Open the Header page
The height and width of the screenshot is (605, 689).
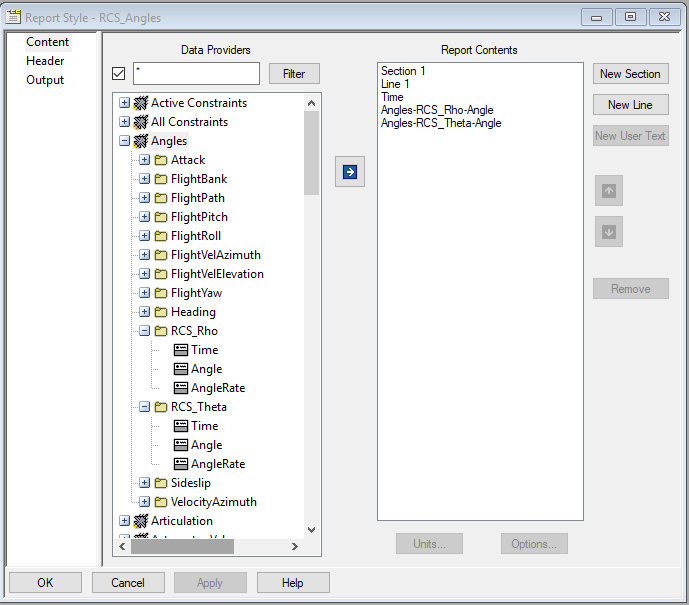(x=45, y=61)
